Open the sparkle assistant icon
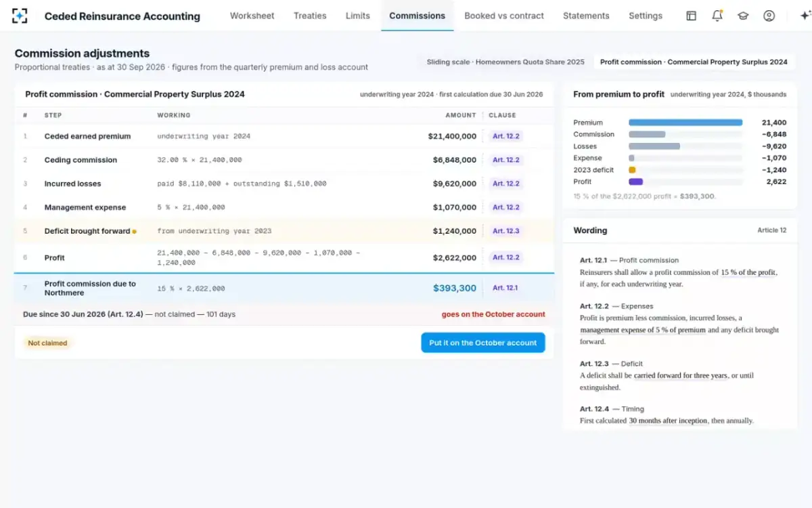This screenshot has height=508, width=812. 805,16
